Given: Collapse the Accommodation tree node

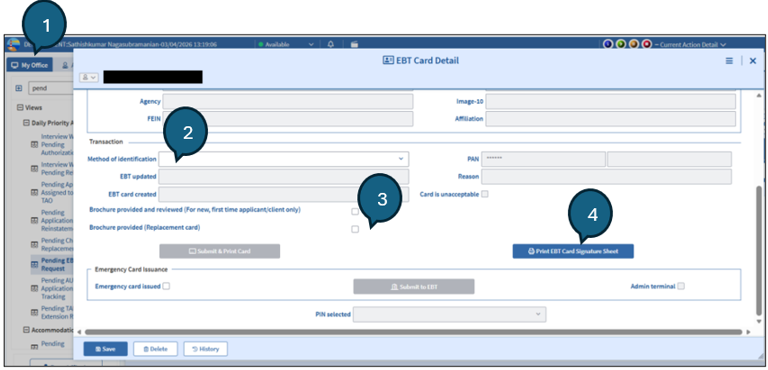Looking at the screenshot, I should (27, 330).
